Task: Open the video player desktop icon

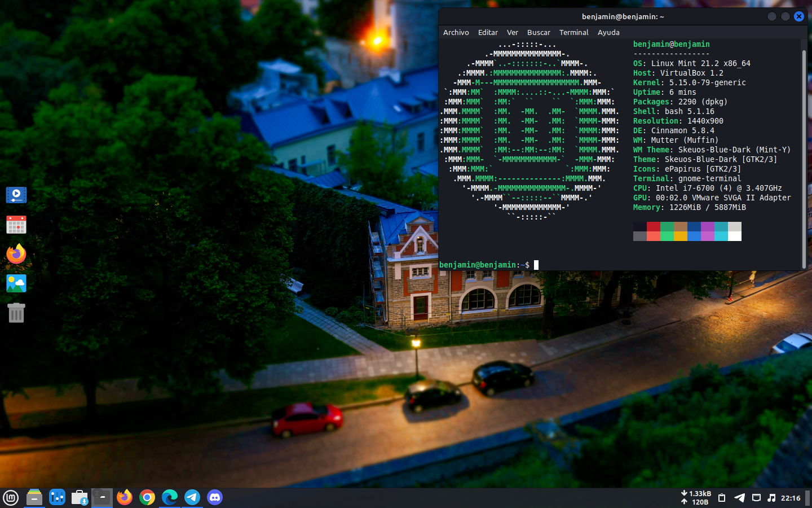Action: (16, 195)
